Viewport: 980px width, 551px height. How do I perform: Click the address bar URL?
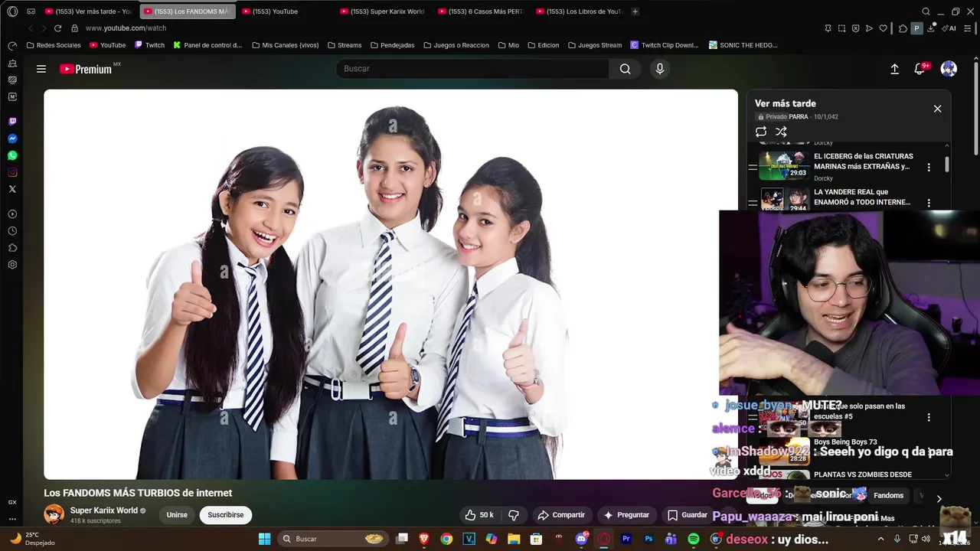coord(126,28)
